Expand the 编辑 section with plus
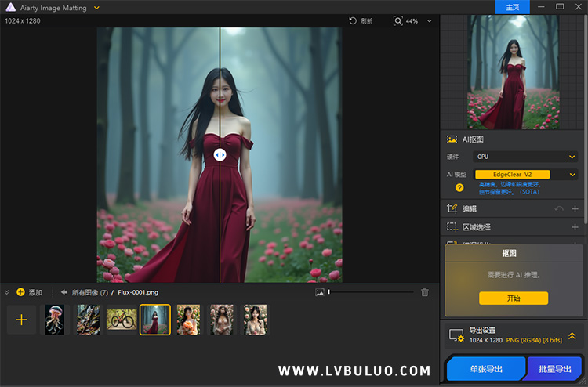 575,208
